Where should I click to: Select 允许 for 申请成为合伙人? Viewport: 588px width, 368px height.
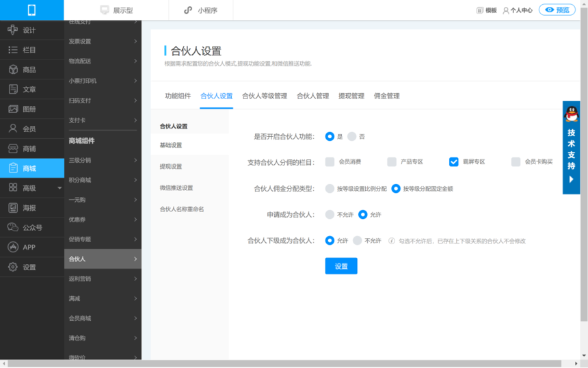(362, 215)
